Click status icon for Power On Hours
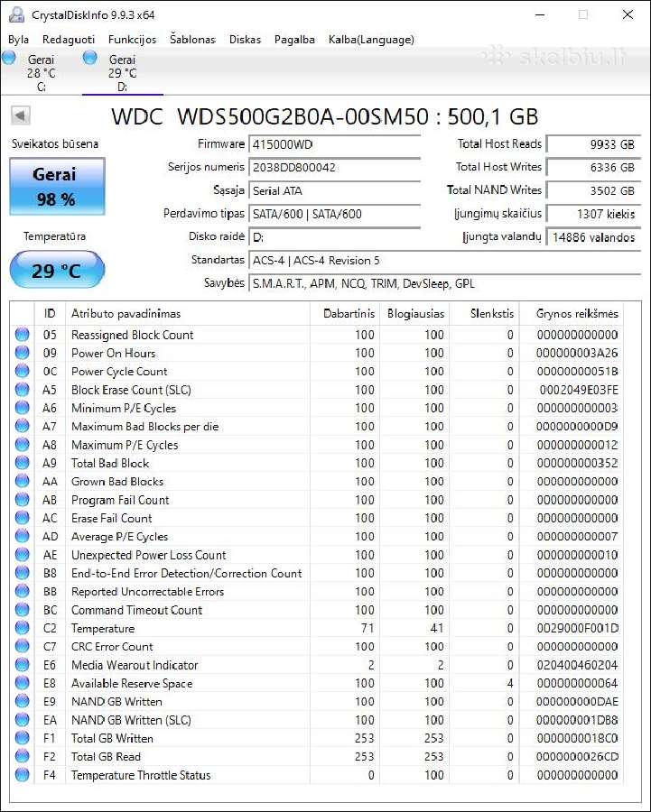 23,353
